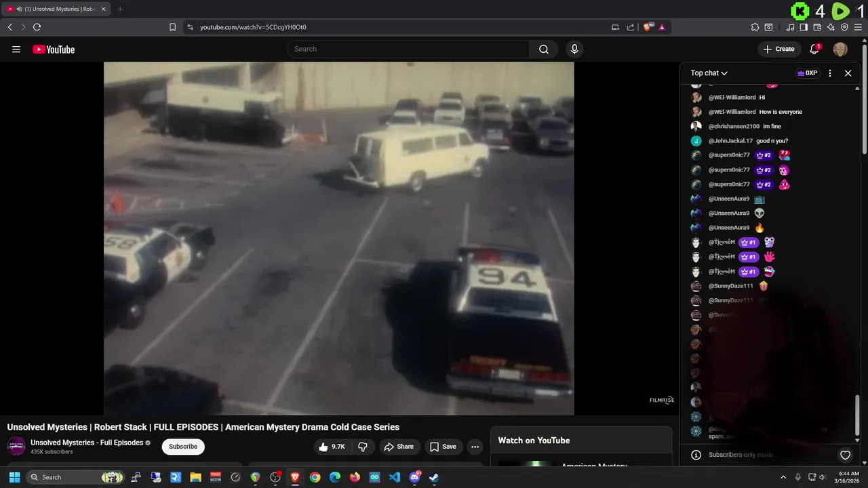The image size is (868, 488).
Task: Open the Brave playlist music icon
Action: point(790,27)
